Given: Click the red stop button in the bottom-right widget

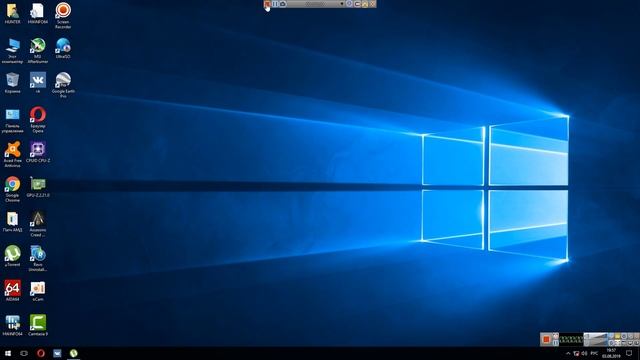Looking at the screenshot, I should click(546, 339).
